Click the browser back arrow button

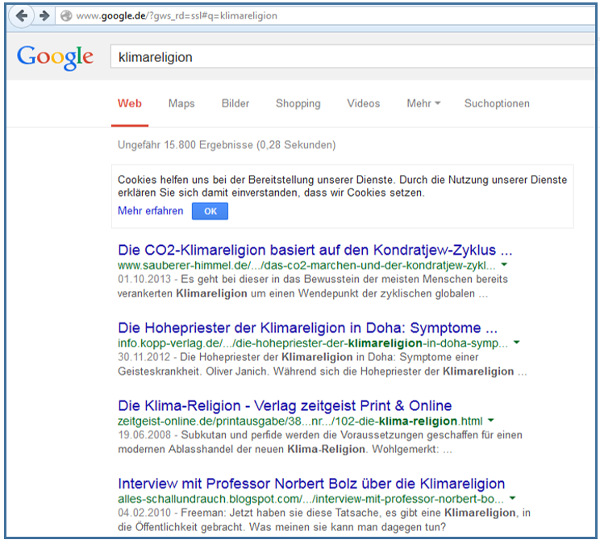23,16
